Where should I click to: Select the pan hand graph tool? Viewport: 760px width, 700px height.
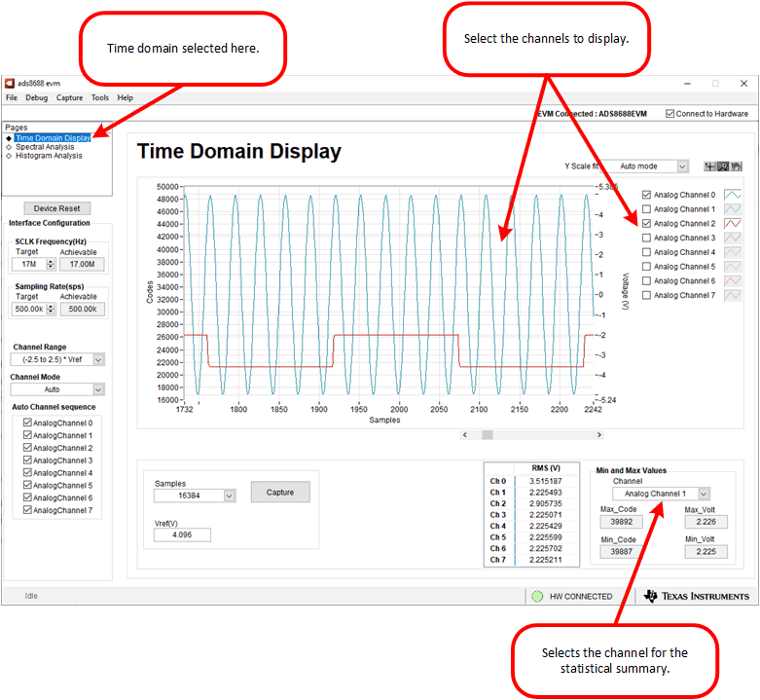point(736,166)
